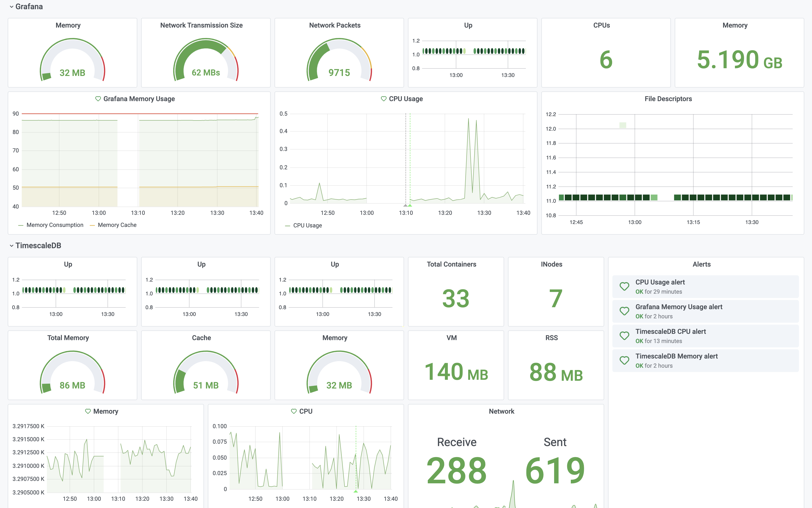The height and width of the screenshot is (508, 812).
Task: Open CPU Usage panel title menu
Action: click(x=406, y=99)
